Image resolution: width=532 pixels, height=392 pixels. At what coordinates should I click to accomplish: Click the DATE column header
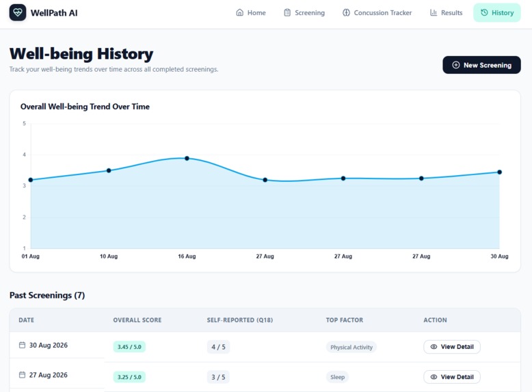(26, 320)
